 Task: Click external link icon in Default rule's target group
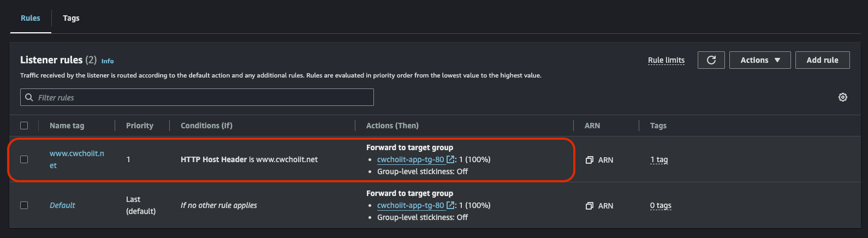coord(450,205)
